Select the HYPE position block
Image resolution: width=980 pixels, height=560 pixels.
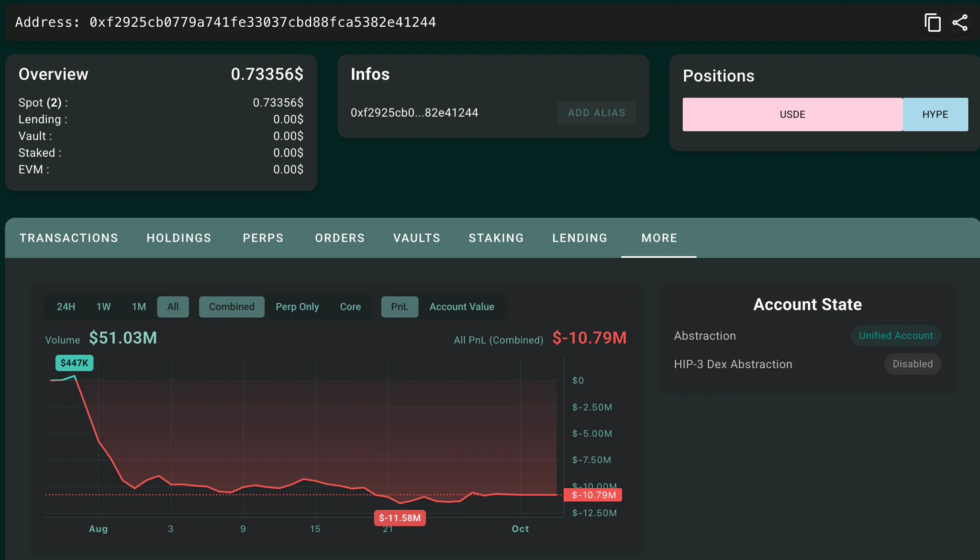[935, 114]
